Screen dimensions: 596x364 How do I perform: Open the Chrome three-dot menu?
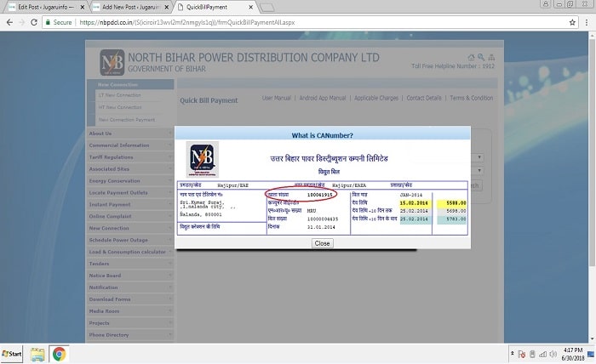(x=587, y=22)
